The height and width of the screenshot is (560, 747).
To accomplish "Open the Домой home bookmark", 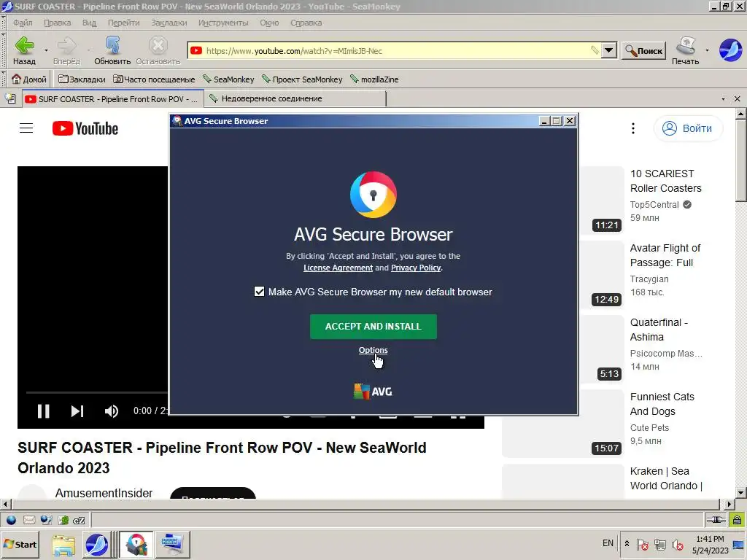I will pyautogui.click(x=29, y=79).
